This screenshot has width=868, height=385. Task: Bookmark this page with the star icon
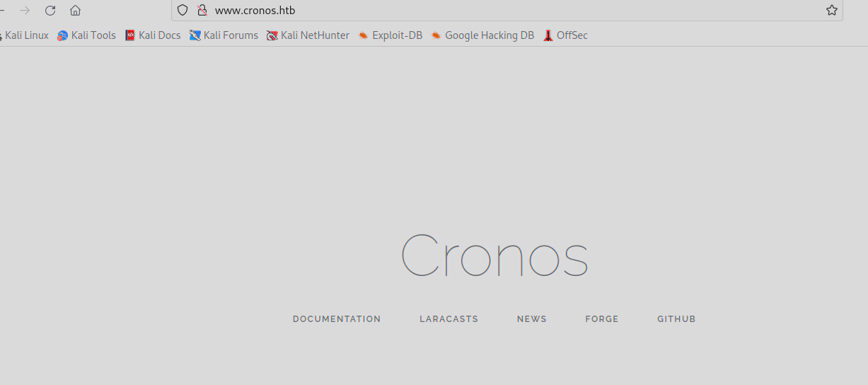click(x=832, y=11)
